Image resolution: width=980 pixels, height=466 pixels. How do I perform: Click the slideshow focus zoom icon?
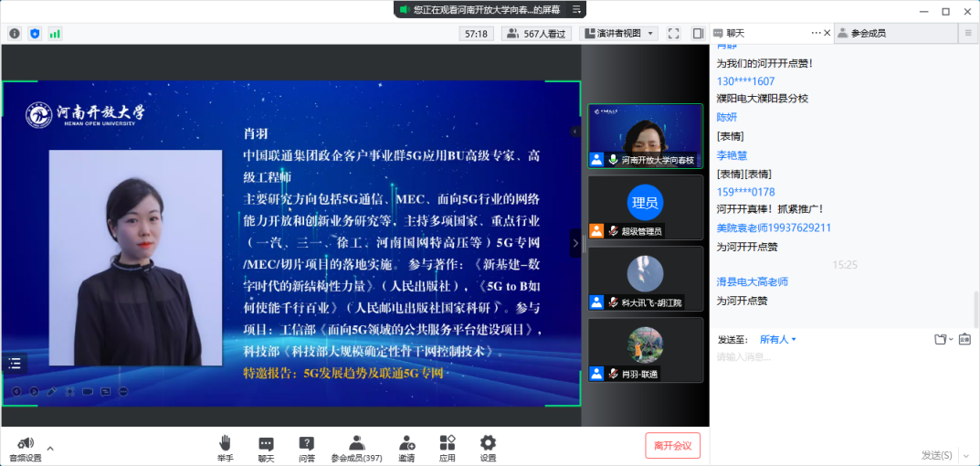[70, 392]
